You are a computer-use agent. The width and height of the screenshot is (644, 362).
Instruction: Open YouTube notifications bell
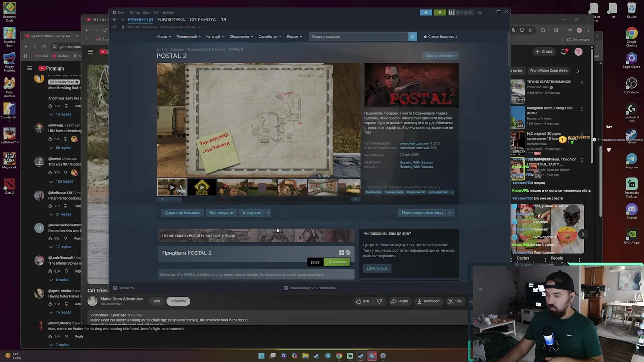[565, 51]
